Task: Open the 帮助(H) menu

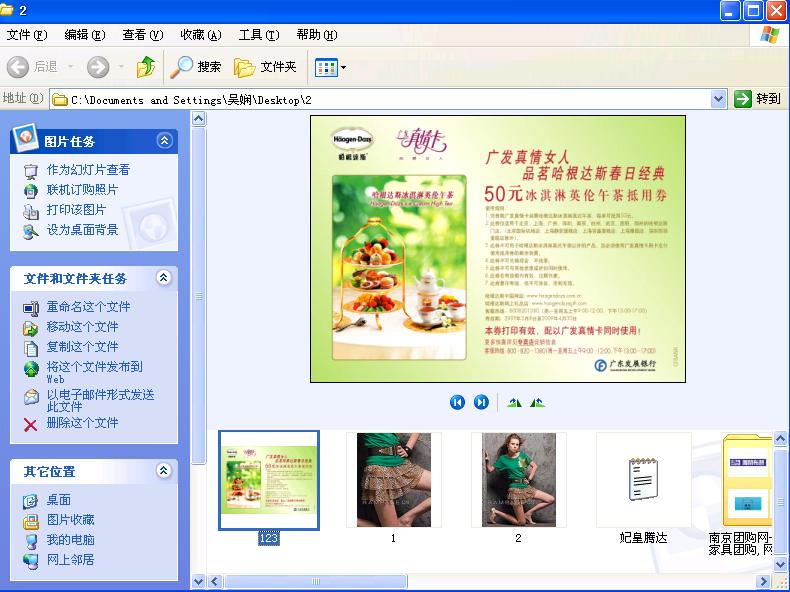Action: (x=316, y=35)
